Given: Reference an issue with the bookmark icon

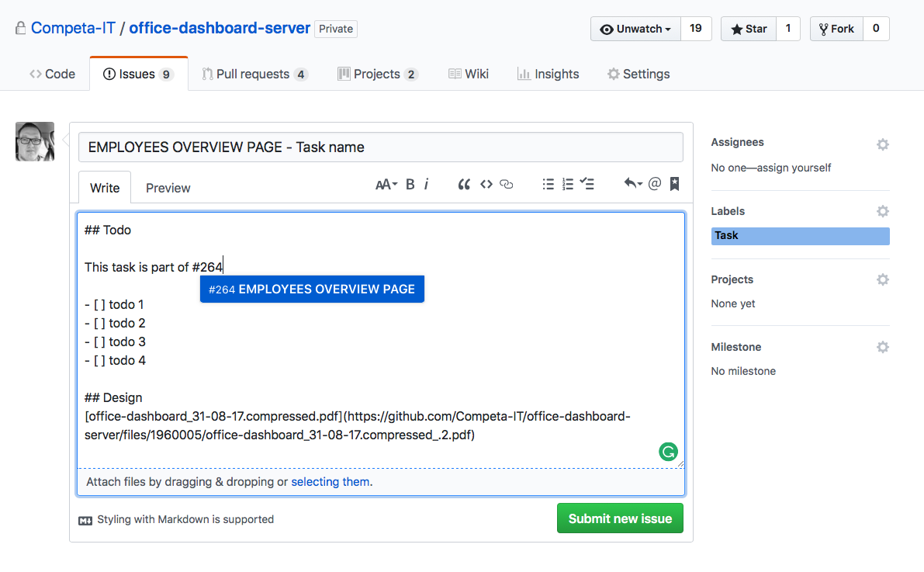Looking at the screenshot, I should [675, 184].
